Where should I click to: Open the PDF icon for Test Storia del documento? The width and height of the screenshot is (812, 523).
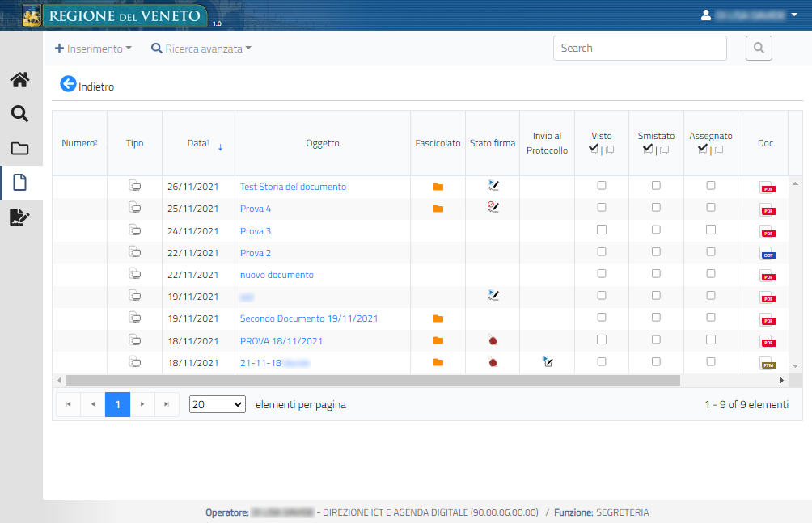pos(768,188)
